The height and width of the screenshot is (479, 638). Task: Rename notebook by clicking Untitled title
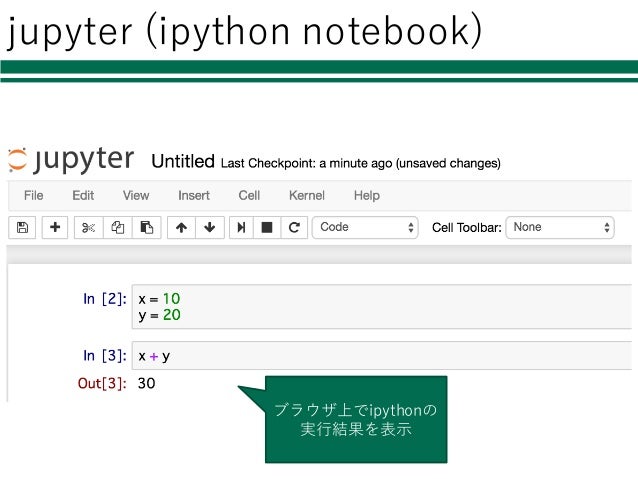click(183, 162)
